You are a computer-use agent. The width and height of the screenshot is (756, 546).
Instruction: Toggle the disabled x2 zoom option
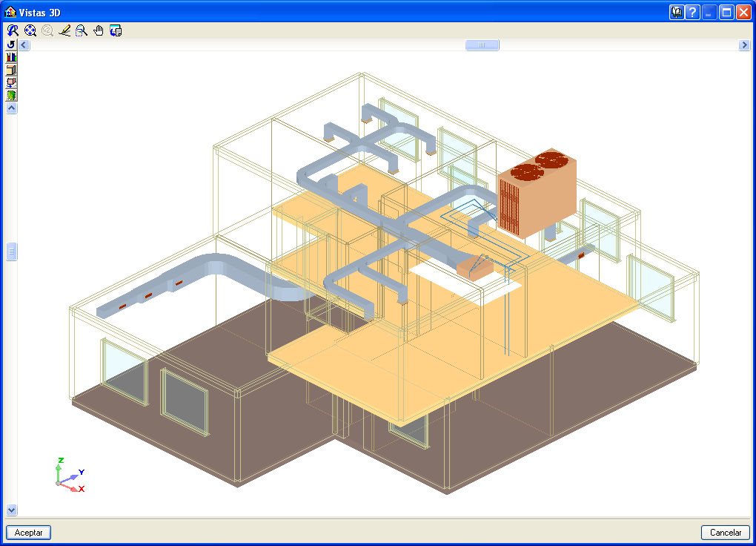point(47,31)
